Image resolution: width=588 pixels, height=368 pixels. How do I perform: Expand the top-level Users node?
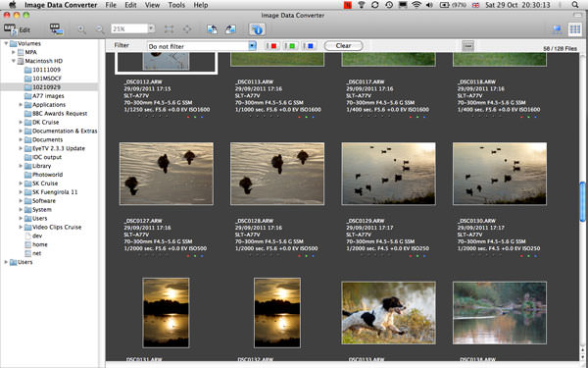[x=6, y=262]
